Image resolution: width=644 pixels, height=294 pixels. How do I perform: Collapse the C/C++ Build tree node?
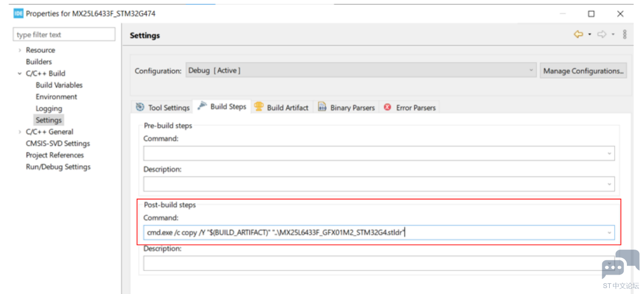20,74
